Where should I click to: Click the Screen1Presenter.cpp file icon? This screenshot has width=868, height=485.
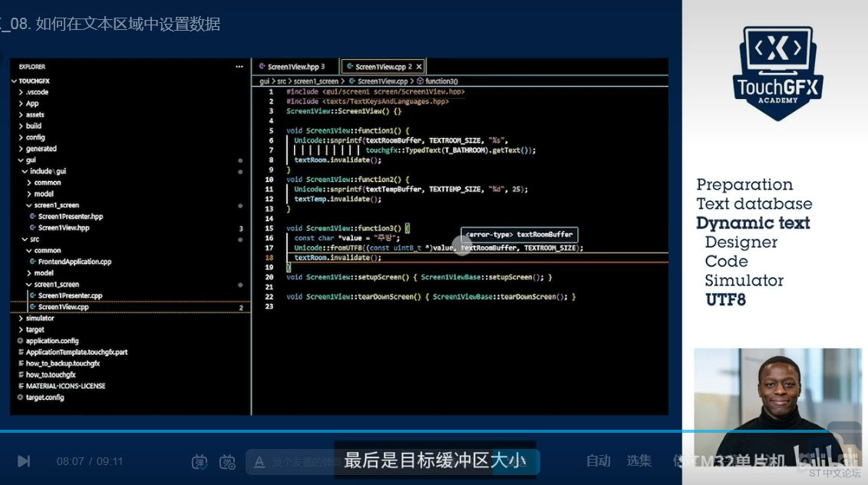(32, 295)
